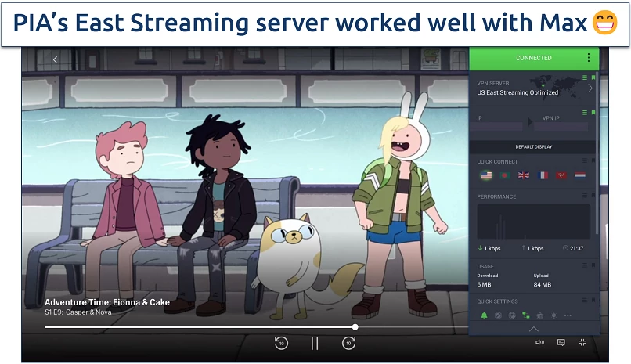Pause the Adventure Time episode
The width and height of the screenshot is (631, 364).
(x=315, y=343)
